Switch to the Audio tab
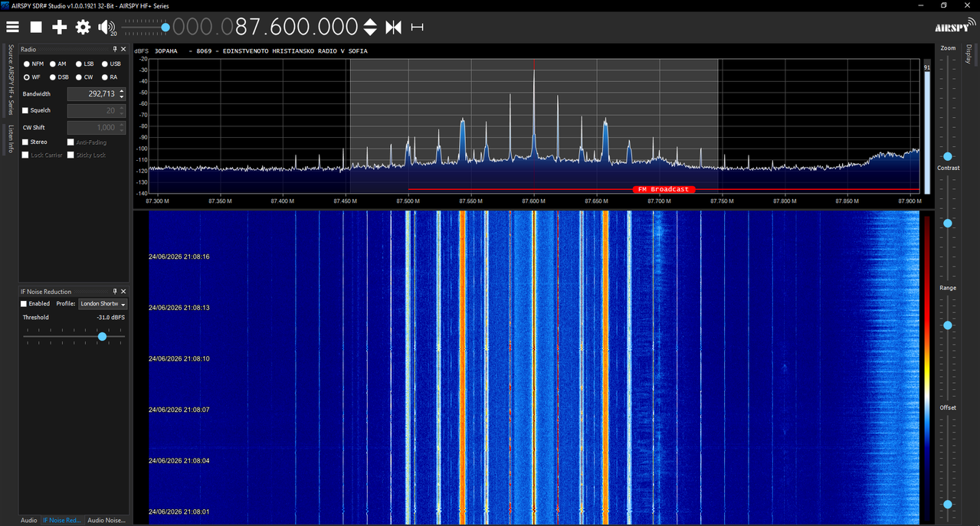The image size is (980, 526). click(x=28, y=521)
